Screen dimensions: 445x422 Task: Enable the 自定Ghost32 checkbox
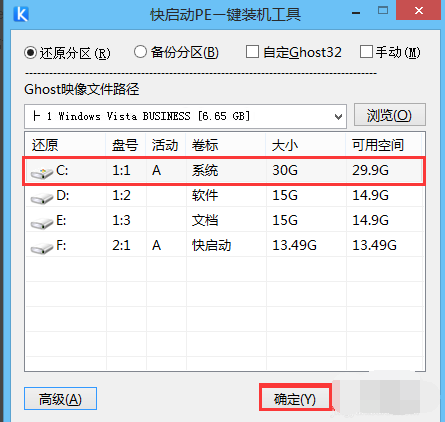coord(252,52)
